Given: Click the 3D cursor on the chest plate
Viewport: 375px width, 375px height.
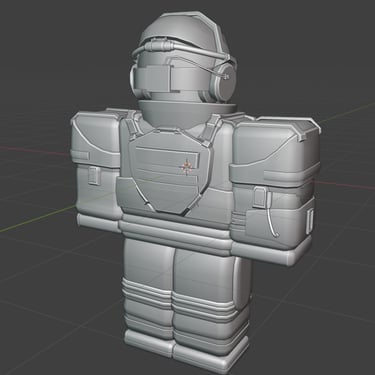Looking at the screenshot, I should pyautogui.click(x=187, y=166).
